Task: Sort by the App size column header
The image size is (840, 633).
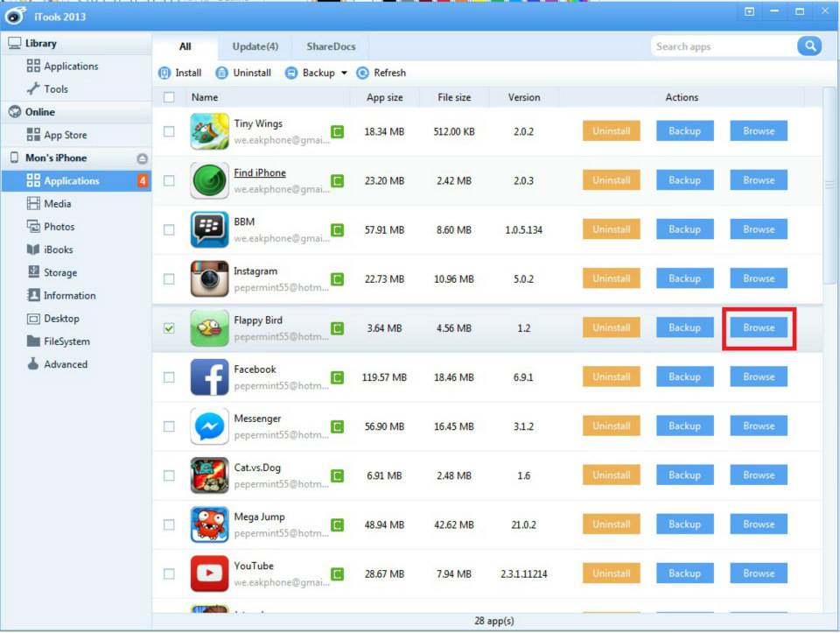Action: coord(384,97)
